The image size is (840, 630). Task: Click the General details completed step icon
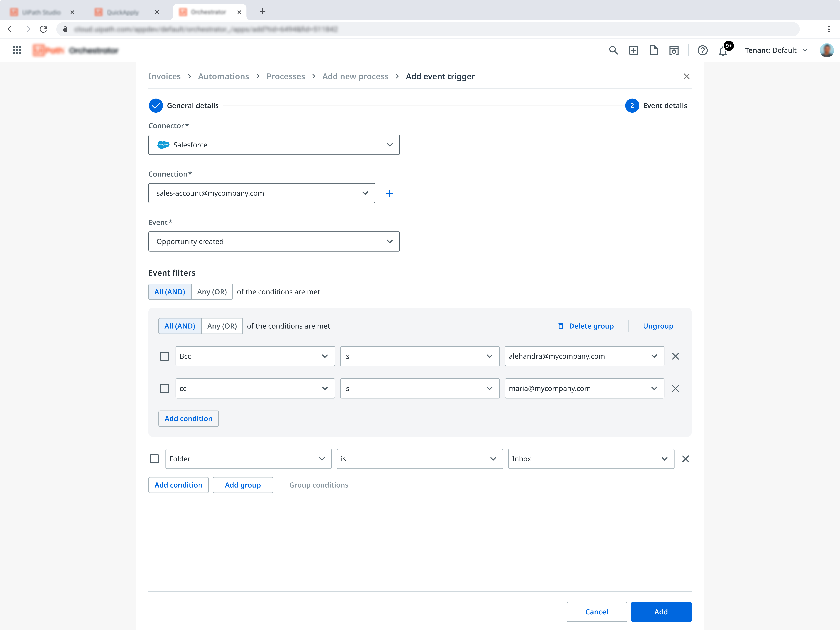click(x=156, y=106)
